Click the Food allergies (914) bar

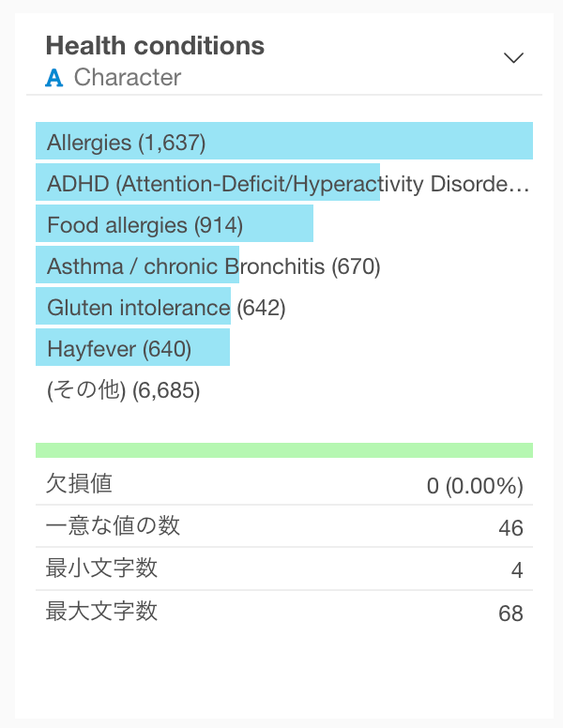pos(175,223)
